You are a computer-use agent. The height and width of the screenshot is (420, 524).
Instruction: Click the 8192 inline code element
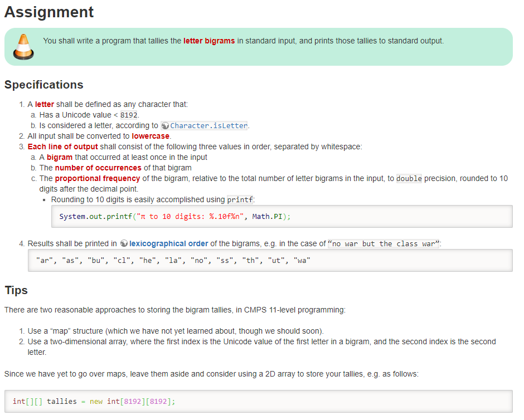click(129, 115)
